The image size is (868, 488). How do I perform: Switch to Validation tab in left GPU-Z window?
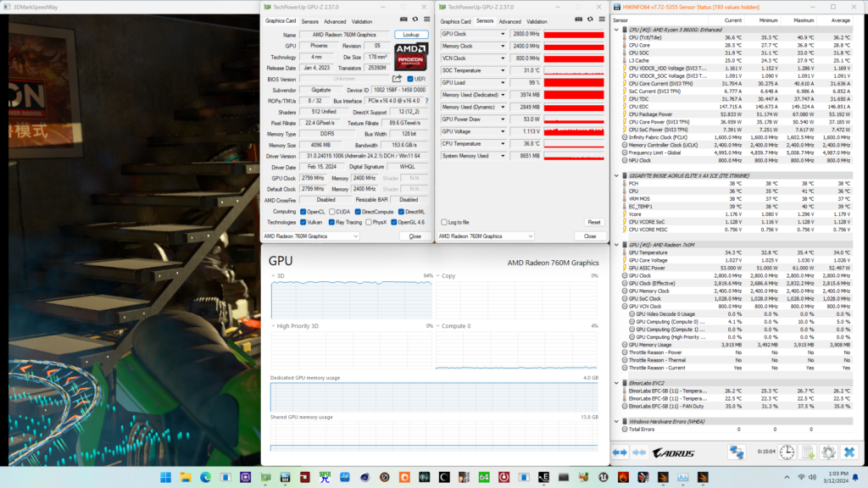click(x=362, y=21)
